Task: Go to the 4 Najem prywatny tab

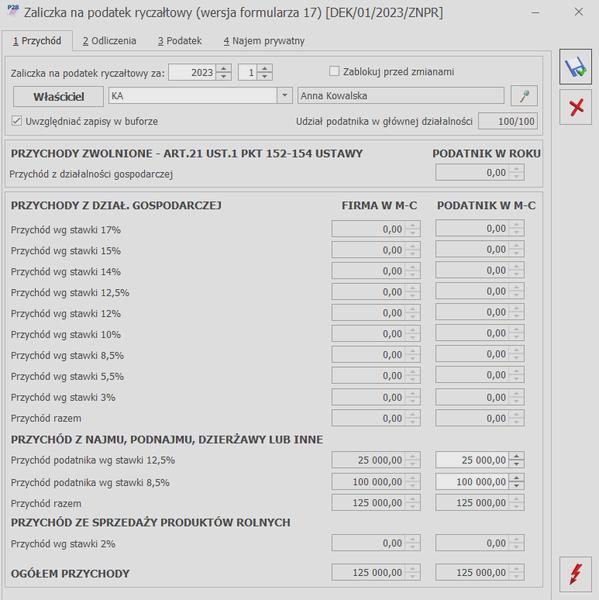Action: pyautogui.click(x=264, y=41)
